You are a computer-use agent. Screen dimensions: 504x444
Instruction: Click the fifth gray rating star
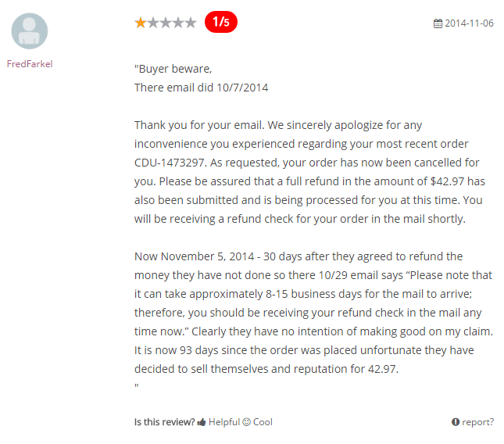point(191,23)
